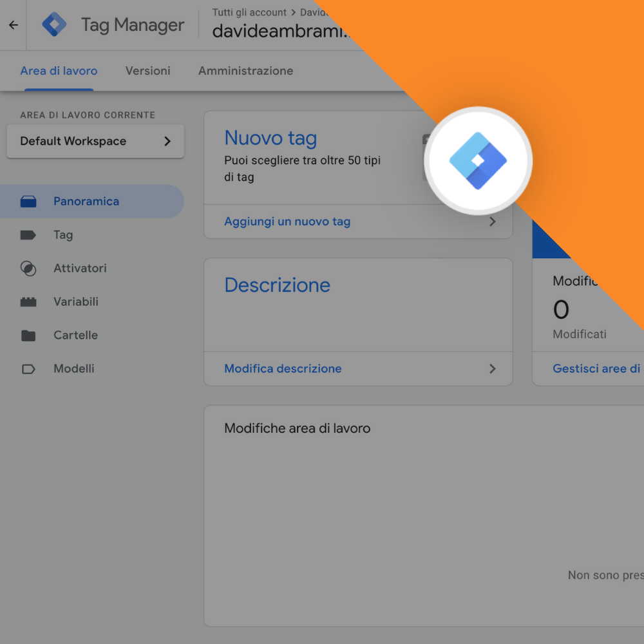The height and width of the screenshot is (644, 644).
Task: Open Cartelle from the sidebar
Action: 75,335
